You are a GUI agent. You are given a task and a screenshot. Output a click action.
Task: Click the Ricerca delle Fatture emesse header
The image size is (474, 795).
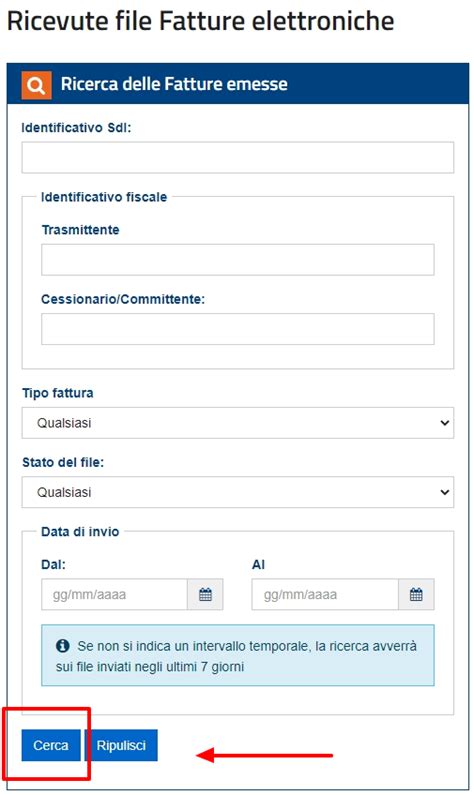(174, 84)
